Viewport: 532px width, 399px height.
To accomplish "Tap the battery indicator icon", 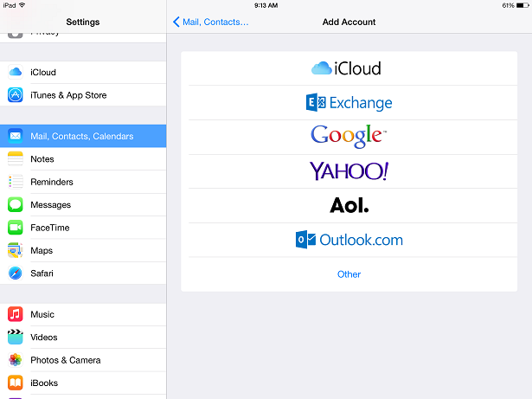I will [x=522, y=5].
